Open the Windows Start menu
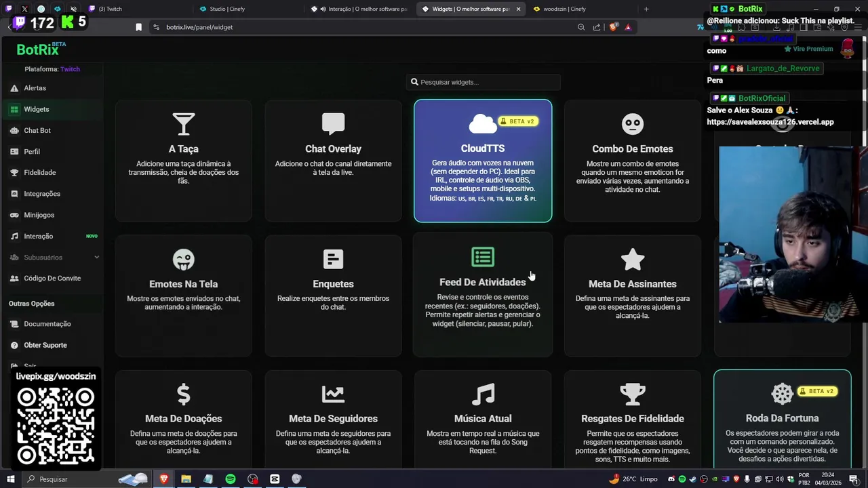Viewport: 868px width, 488px height. (9, 479)
